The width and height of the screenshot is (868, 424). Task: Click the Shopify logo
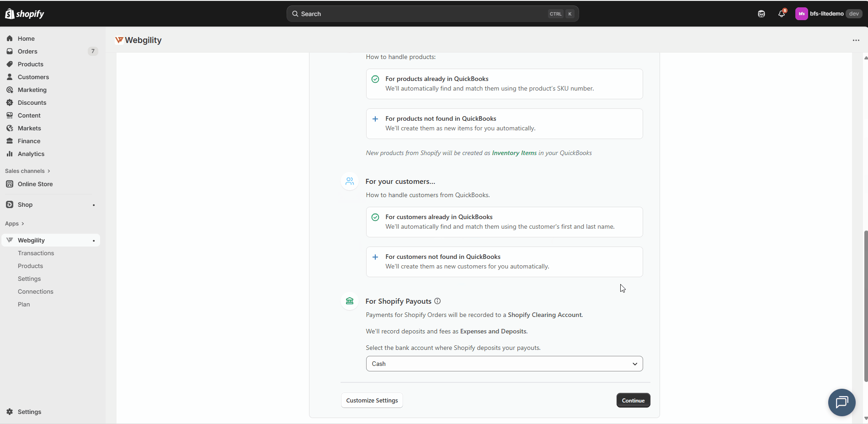(25, 14)
